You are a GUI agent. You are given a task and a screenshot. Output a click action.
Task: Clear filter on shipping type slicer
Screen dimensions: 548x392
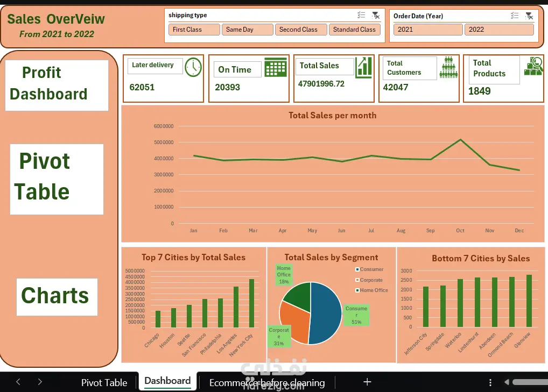376,15
